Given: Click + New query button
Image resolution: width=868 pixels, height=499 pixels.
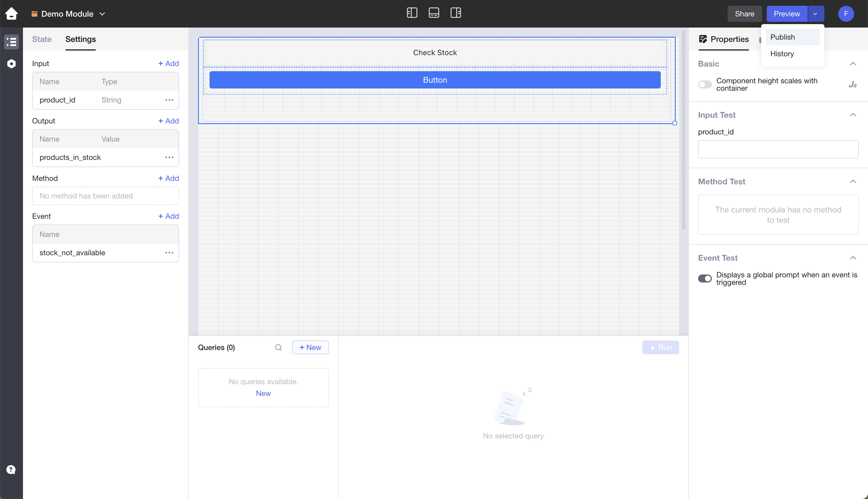Looking at the screenshot, I should (310, 347).
